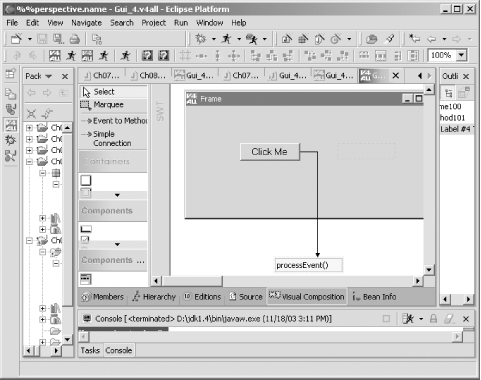Open the External Tools dropdown arrow

[264, 39]
